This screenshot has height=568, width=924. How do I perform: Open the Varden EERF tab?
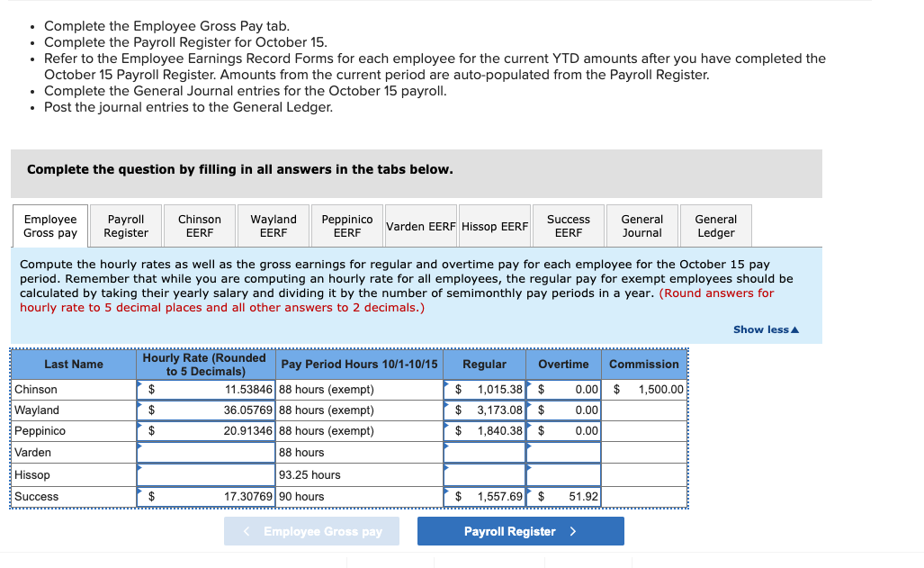420,225
